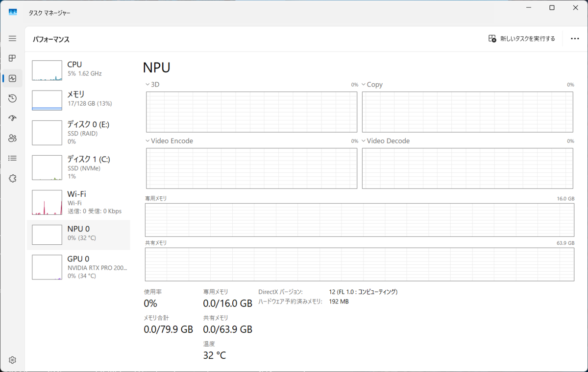Viewport: 588px width, 372px height.
Task: Open the App history page icon
Action: [12, 98]
